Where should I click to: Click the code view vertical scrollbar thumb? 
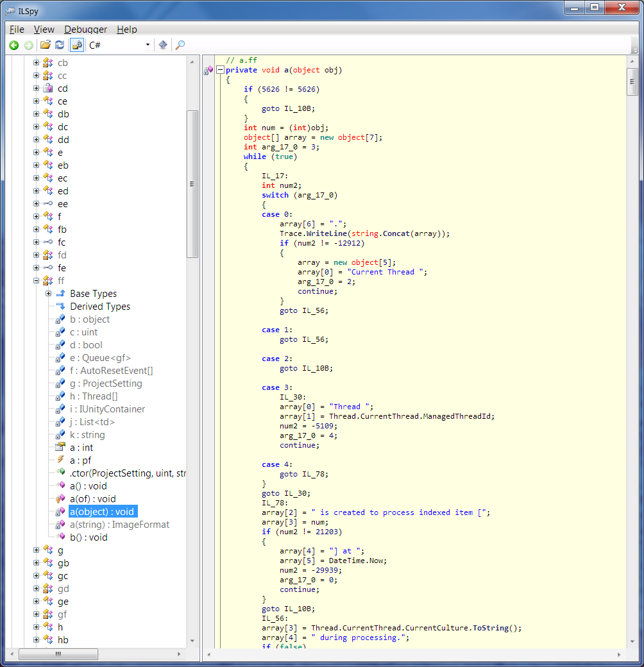[632, 81]
